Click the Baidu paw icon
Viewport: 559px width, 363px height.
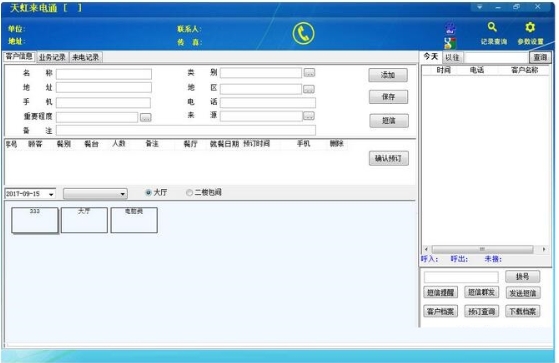[x=450, y=28]
